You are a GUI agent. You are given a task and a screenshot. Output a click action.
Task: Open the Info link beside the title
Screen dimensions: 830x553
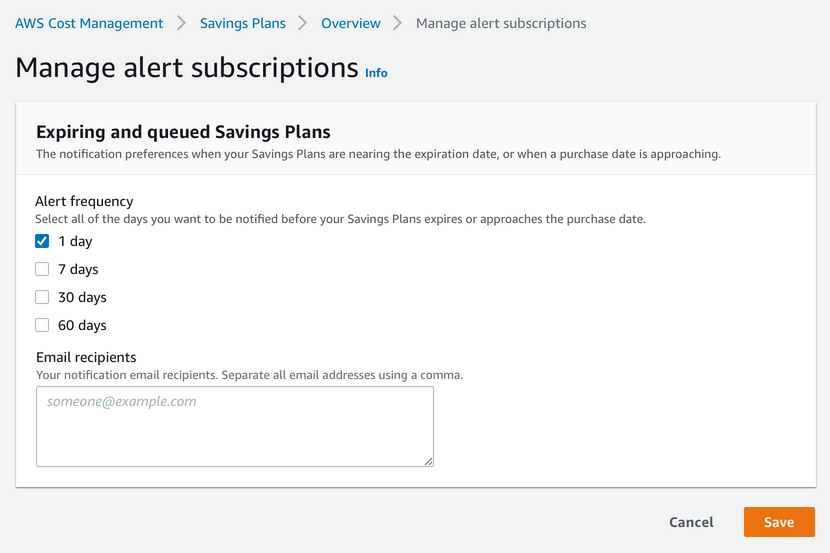(376, 73)
